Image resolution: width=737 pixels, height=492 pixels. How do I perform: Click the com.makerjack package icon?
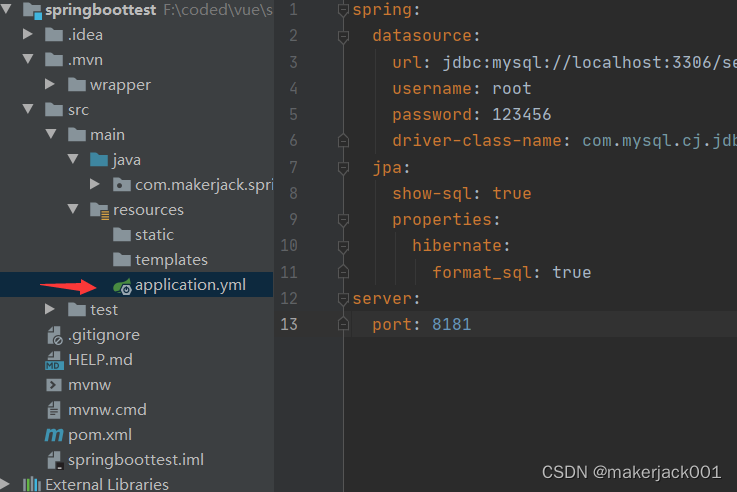pos(121,185)
